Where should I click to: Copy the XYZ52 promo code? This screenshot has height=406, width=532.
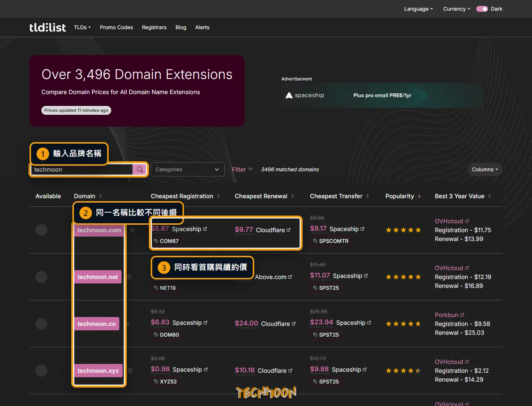pyautogui.click(x=165, y=382)
